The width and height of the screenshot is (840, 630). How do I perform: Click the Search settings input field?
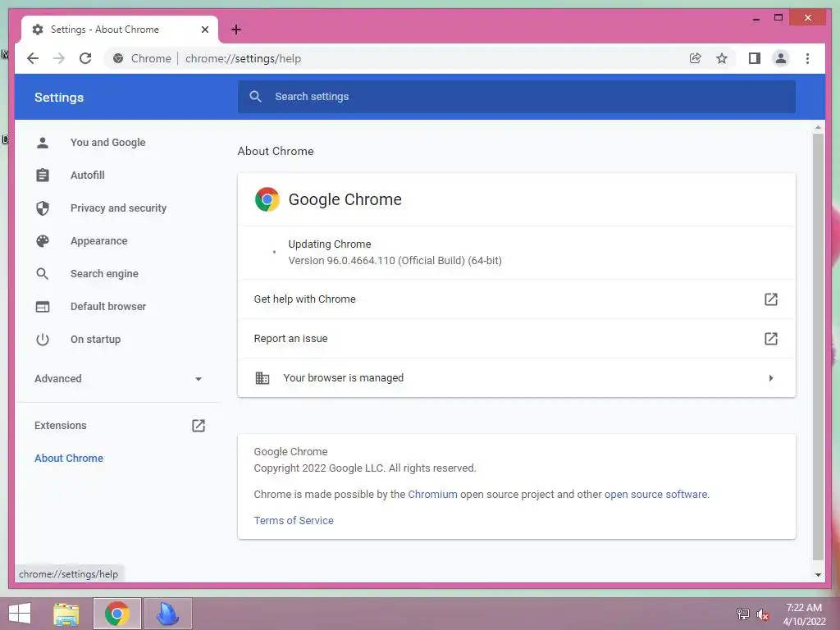tap(517, 97)
